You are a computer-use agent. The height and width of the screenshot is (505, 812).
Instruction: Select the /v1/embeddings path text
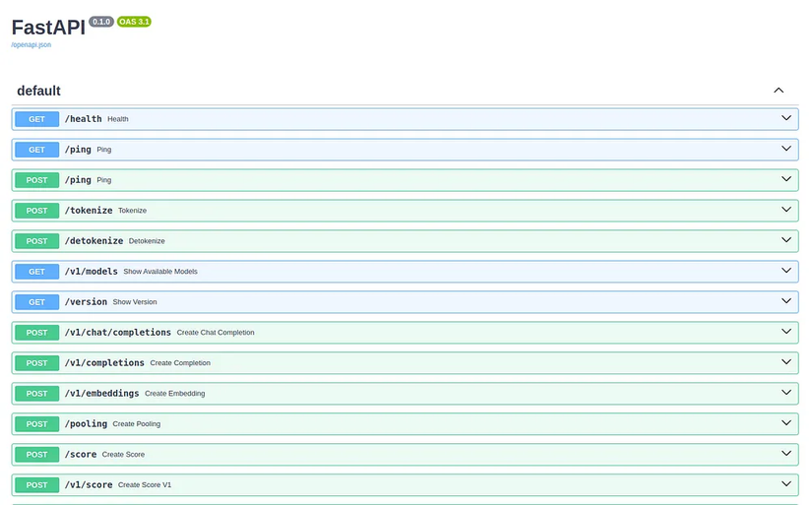pos(102,394)
